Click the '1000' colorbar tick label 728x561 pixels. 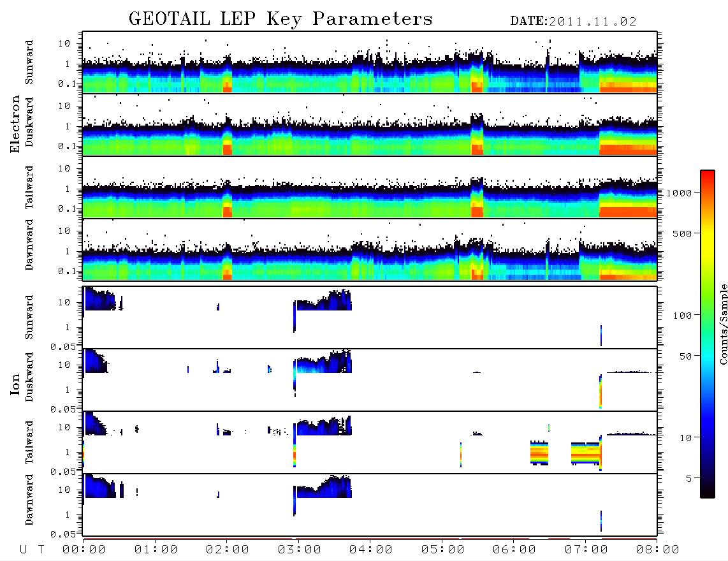pos(680,193)
